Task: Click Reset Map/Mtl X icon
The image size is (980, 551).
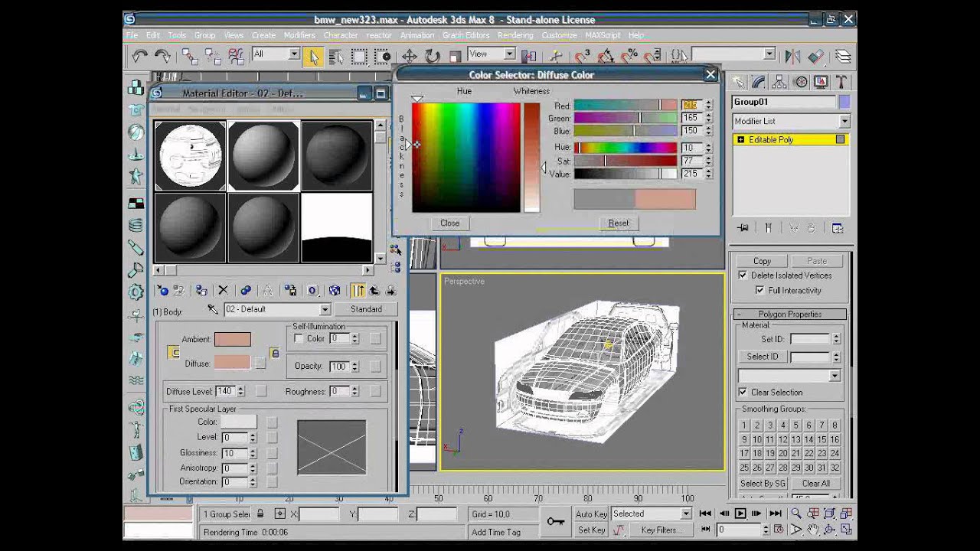Action: [223, 291]
